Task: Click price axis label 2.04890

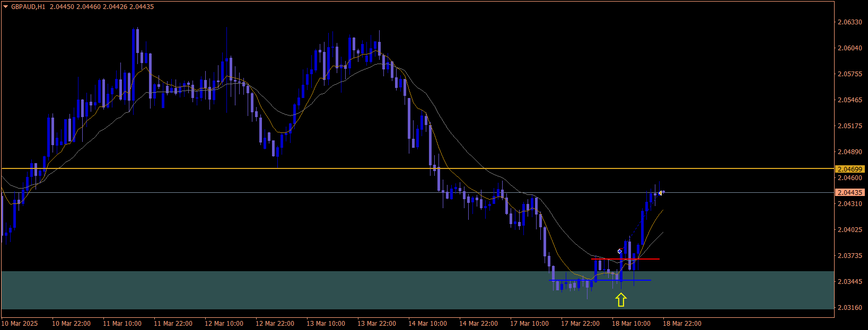Action: 849,152
